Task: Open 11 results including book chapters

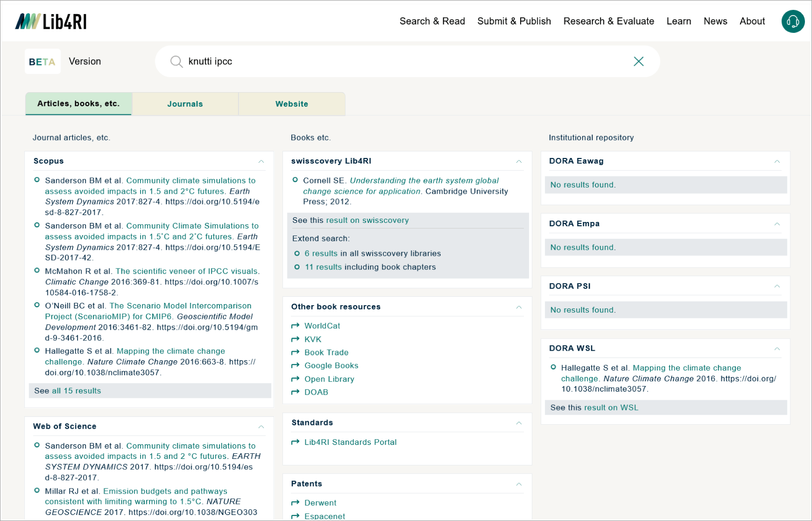Action: pyautogui.click(x=323, y=267)
